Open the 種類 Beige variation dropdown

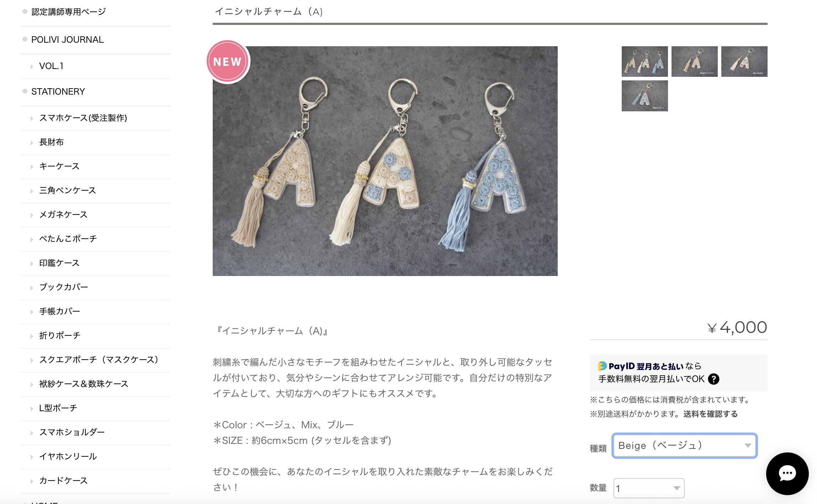tap(684, 446)
